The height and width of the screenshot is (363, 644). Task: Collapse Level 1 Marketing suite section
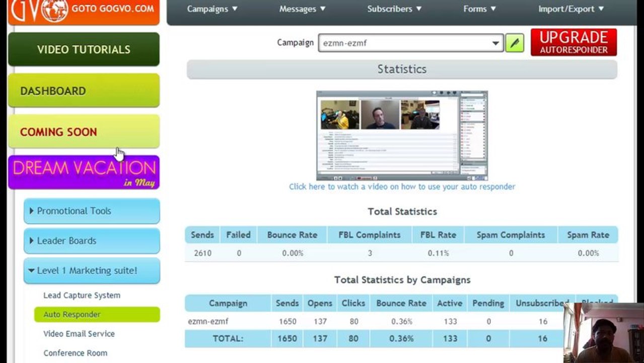coord(92,270)
